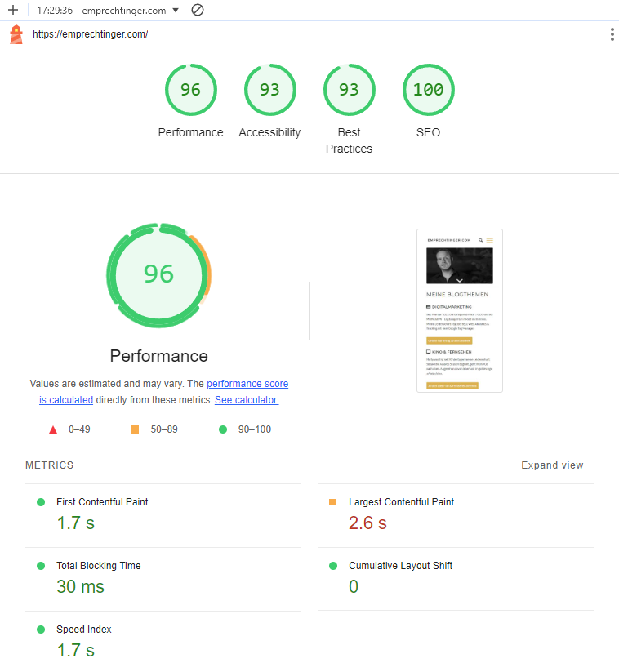The width and height of the screenshot is (619, 672).
Task: Click the Lighthouse logo icon
Action: coord(16,34)
